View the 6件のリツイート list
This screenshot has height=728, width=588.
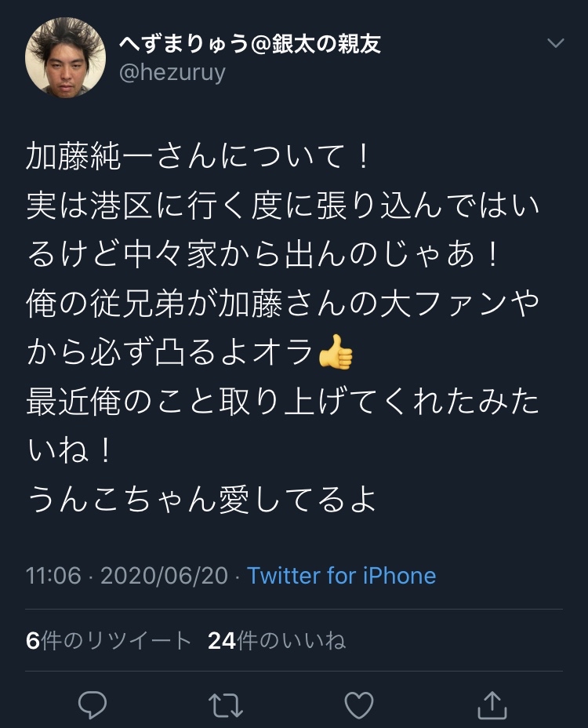coord(109,641)
